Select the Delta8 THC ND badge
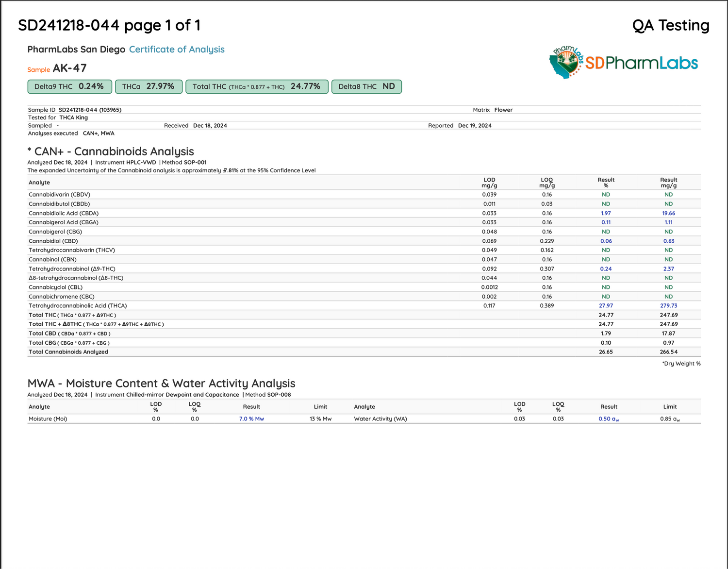The height and width of the screenshot is (569, 728). pyautogui.click(x=366, y=86)
